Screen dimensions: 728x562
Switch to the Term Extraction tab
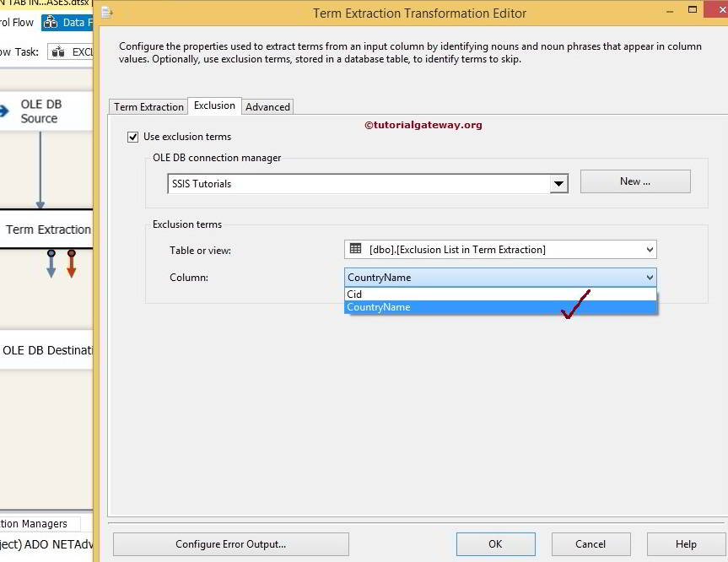148,106
